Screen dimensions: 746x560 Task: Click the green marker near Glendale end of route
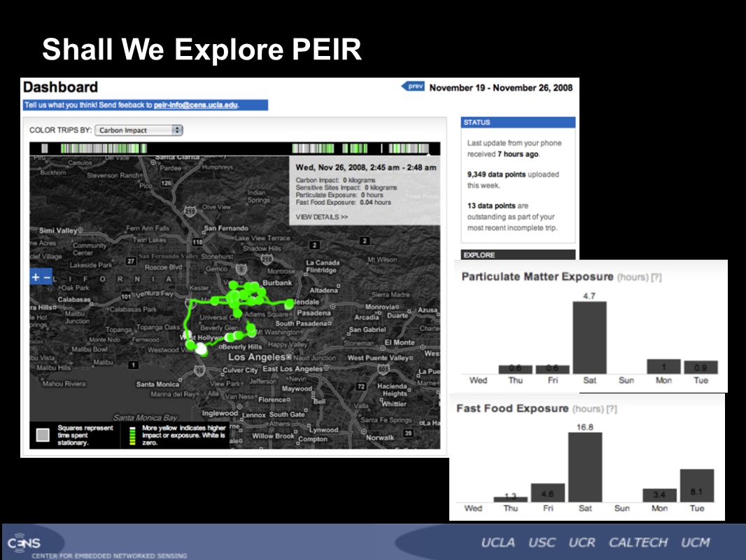[290, 303]
